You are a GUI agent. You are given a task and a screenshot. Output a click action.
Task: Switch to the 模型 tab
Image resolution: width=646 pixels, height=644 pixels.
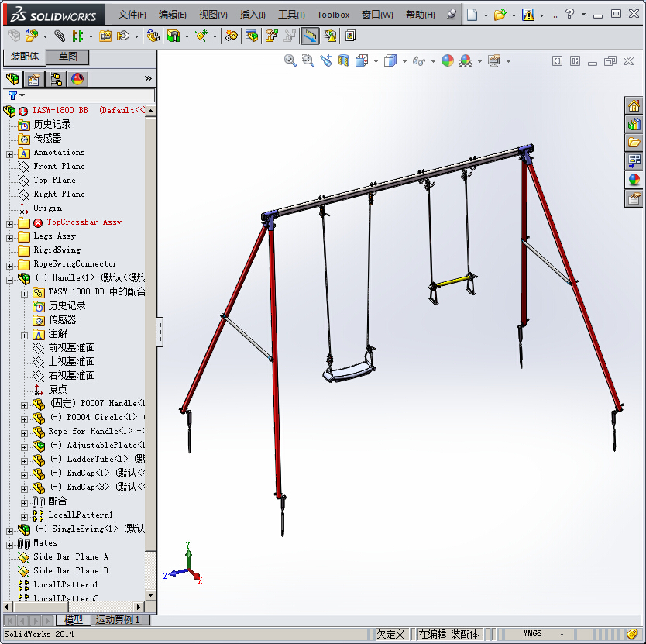pos(74,620)
